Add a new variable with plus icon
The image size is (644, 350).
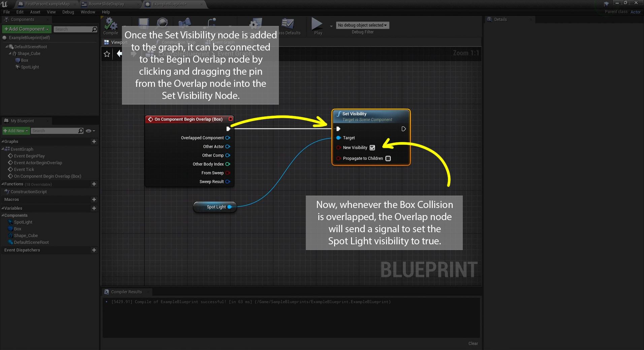pos(94,208)
